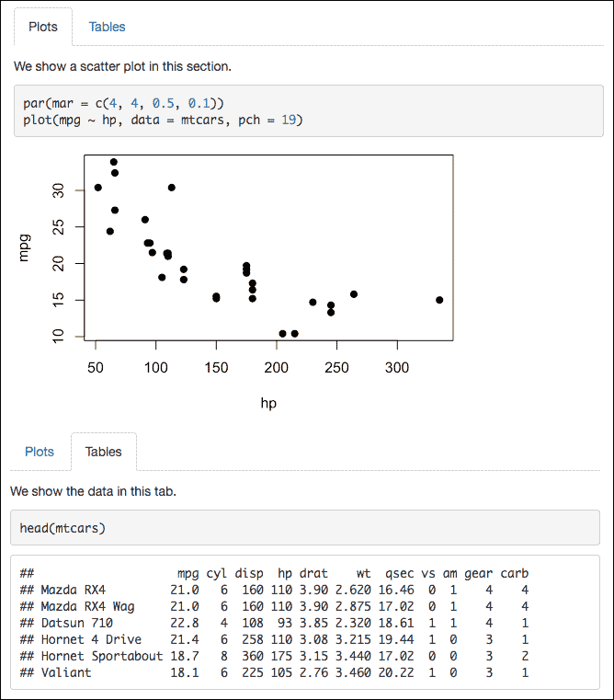Click the "We show the data" sentence
The image size is (614, 700).
[x=93, y=491]
